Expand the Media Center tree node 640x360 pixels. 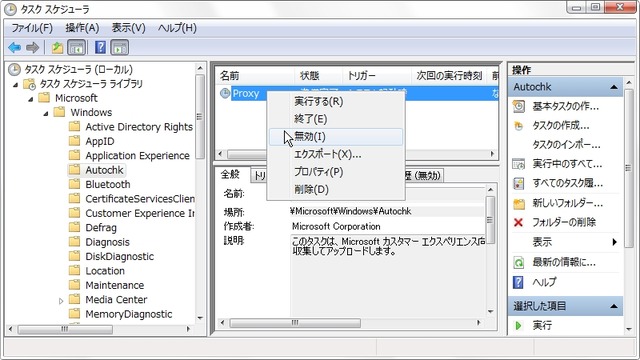(61, 301)
